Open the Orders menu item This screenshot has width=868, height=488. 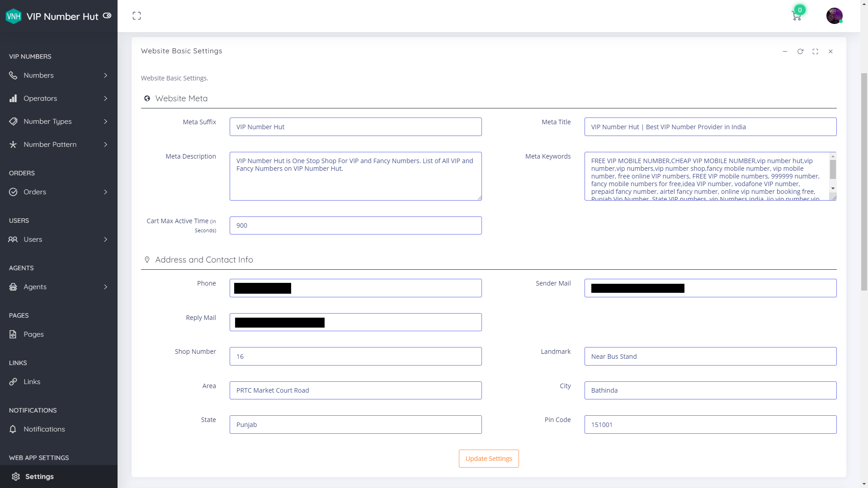click(59, 192)
